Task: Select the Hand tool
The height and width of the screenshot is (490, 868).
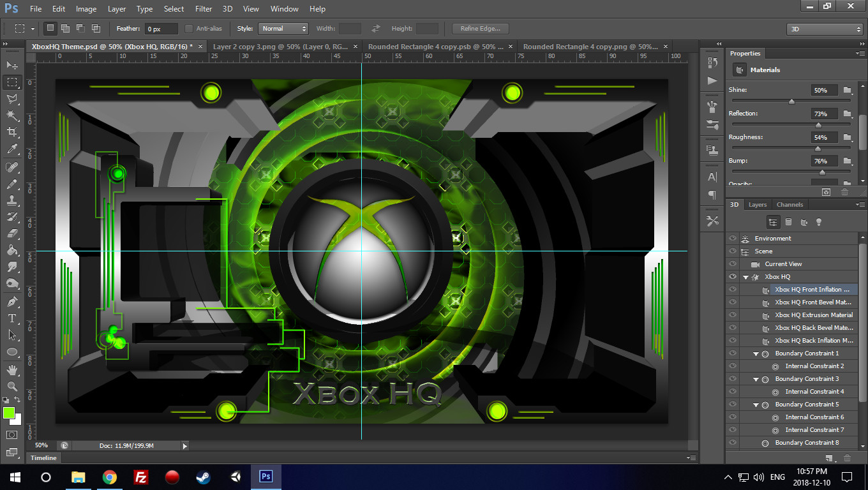Action: coord(12,370)
